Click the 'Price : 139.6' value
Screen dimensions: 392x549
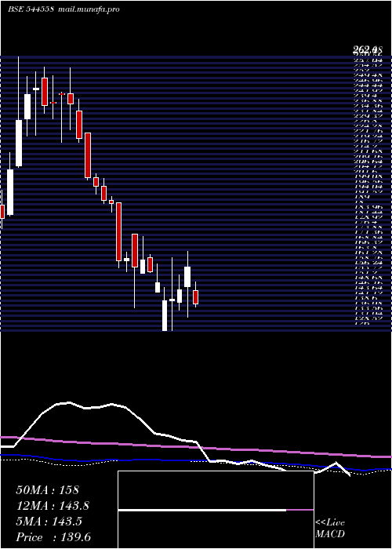pyautogui.click(x=53, y=537)
